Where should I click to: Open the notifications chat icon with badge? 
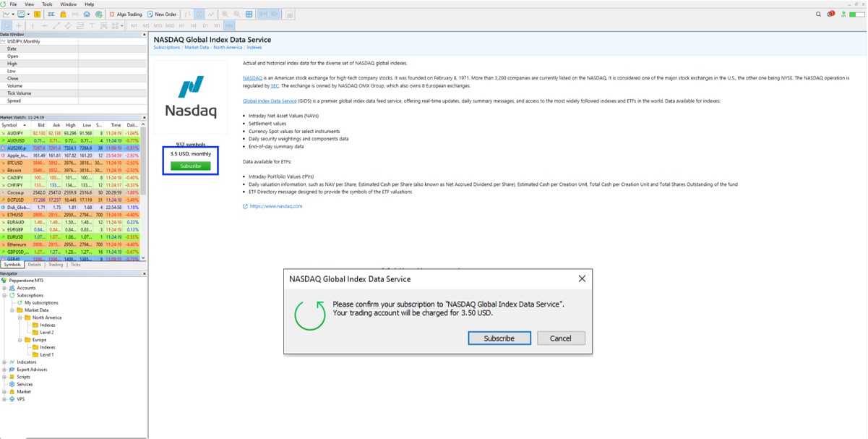point(830,14)
